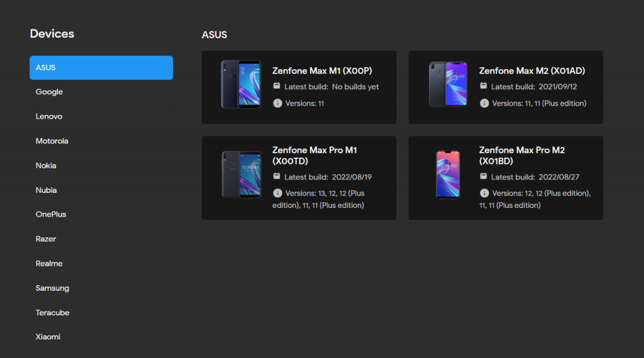Click 'Versions: 11' on Zenfone Max M1
The width and height of the screenshot is (644, 358).
click(x=305, y=104)
